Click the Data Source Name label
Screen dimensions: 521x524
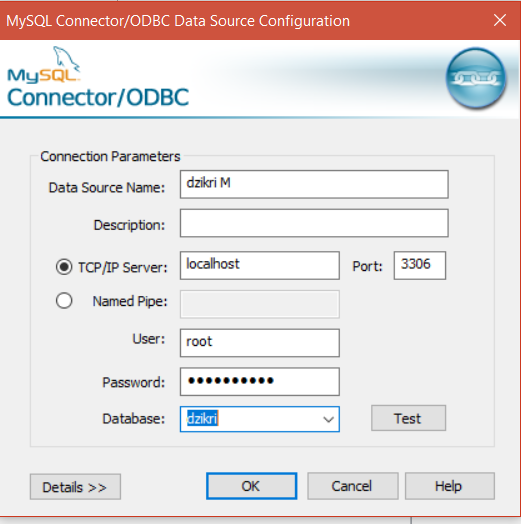point(107,187)
